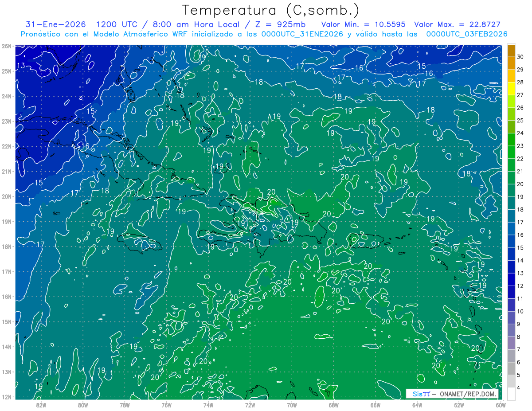Click the contour label 13 on the map
The image size is (532, 411).
click(21, 66)
